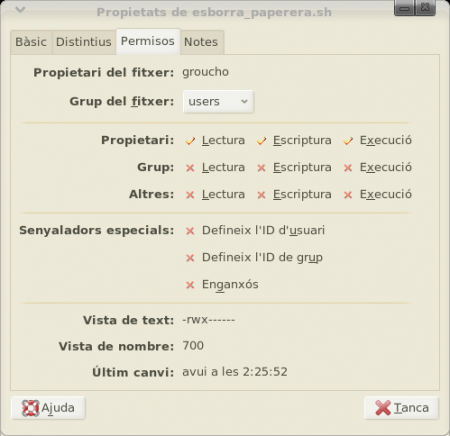Enable Altres Execució permission
This screenshot has height=436, width=450.
tap(348, 195)
